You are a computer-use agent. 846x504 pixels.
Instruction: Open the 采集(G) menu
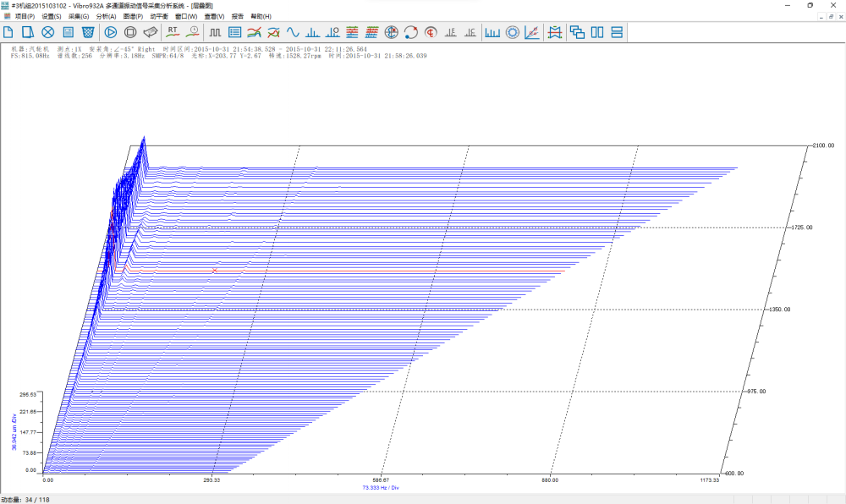(79, 17)
